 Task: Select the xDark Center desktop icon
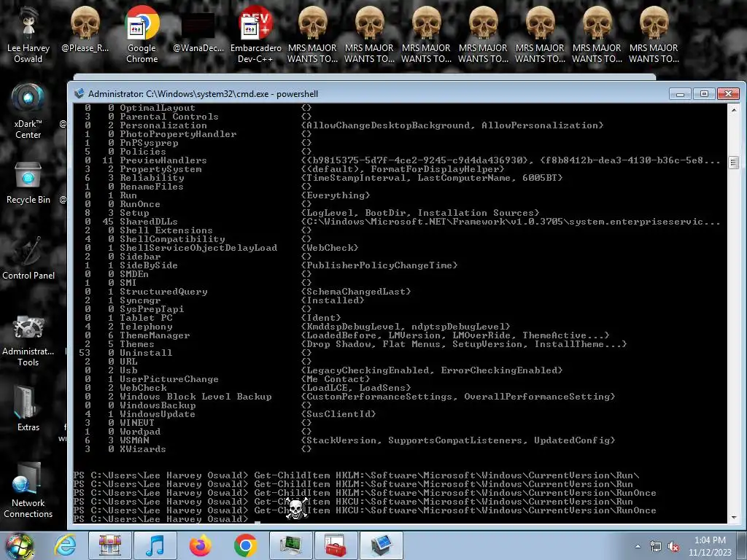(28, 111)
